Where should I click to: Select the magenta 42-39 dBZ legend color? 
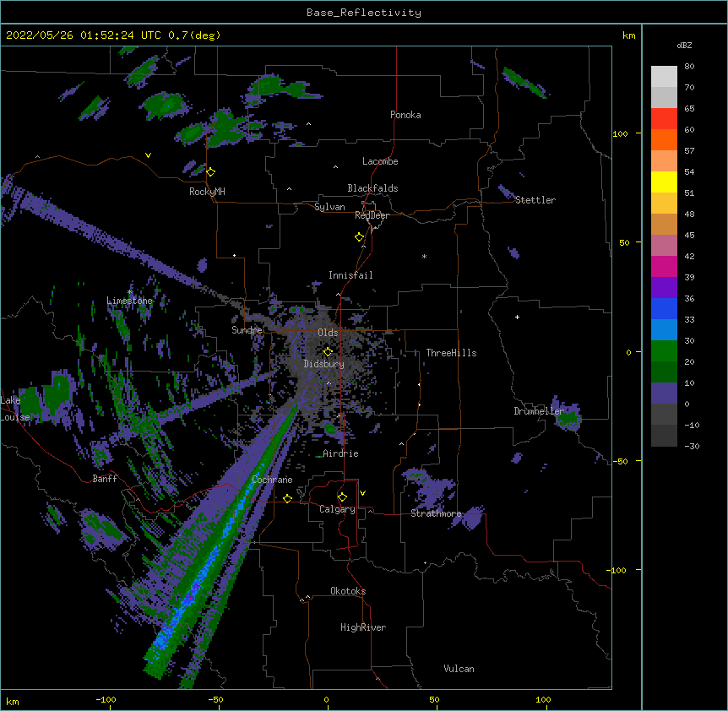(x=664, y=266)
